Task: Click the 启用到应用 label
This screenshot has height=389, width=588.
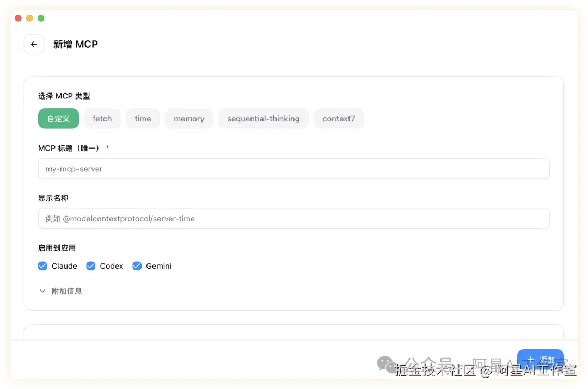Action: (57, 248)
